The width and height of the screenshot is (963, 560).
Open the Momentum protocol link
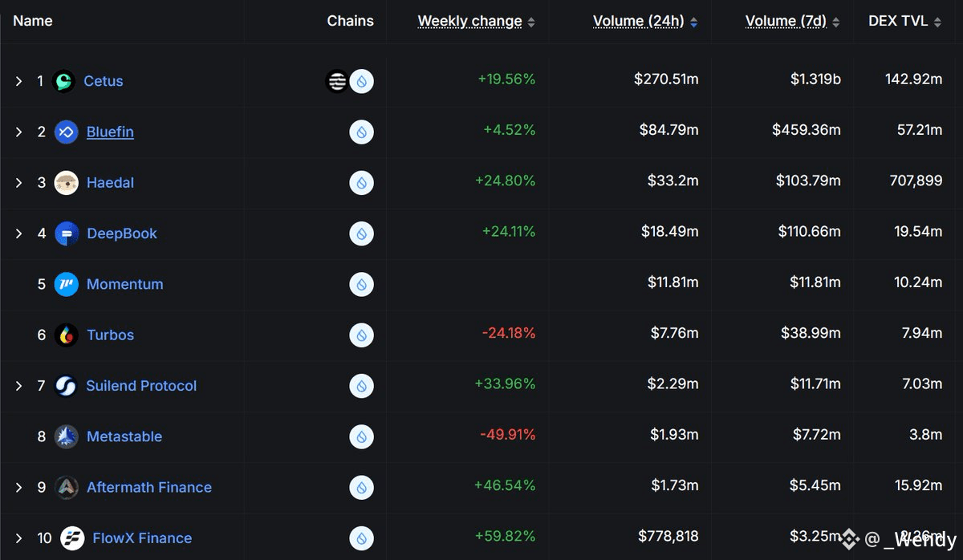[124, 284]
